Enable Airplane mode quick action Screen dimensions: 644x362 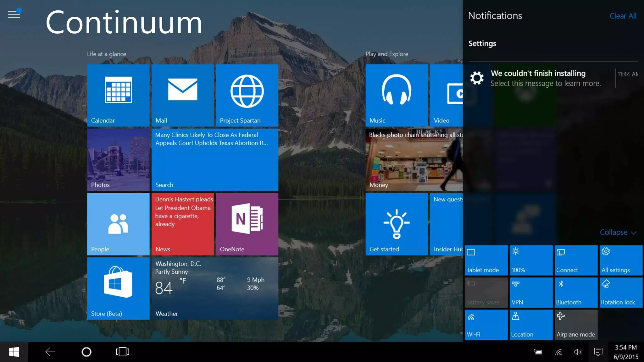[x=576, y=325]
